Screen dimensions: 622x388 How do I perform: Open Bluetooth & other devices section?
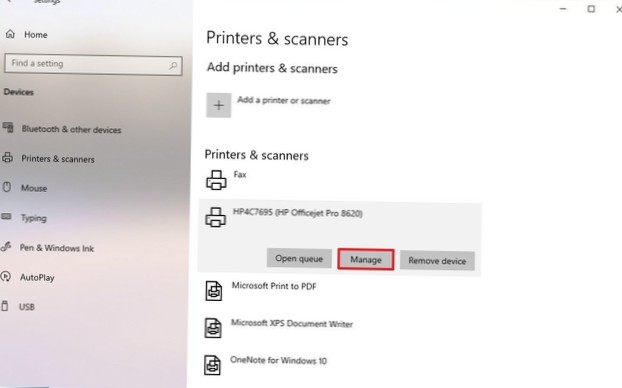[71, 130]
